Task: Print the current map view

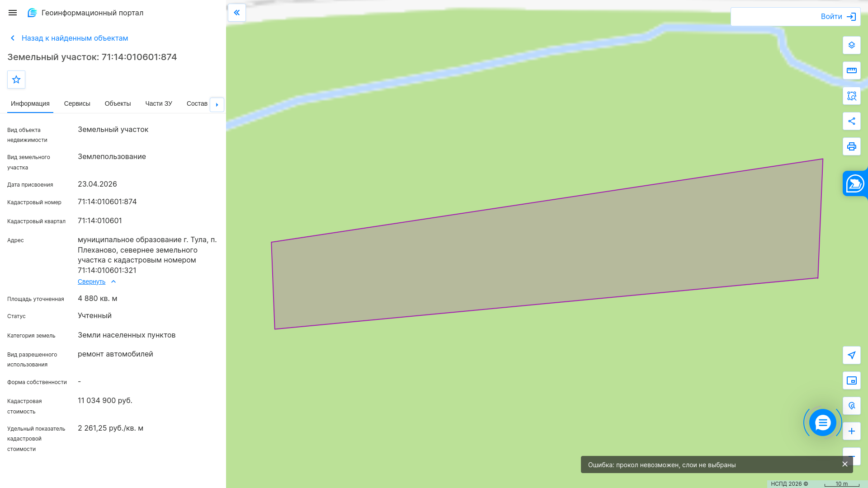Action: coord(852,146)
